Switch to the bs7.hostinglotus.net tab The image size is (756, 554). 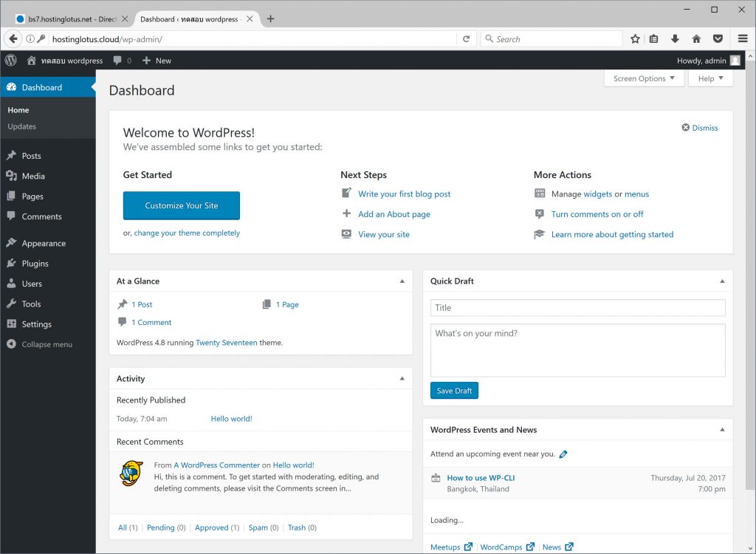pyautogui.click(x=72, y=18)
